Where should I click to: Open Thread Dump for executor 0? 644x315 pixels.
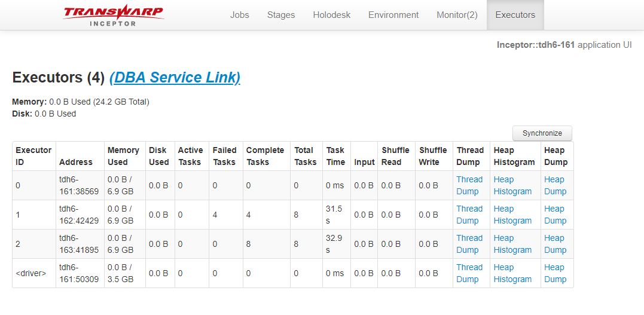coord(469,185)
